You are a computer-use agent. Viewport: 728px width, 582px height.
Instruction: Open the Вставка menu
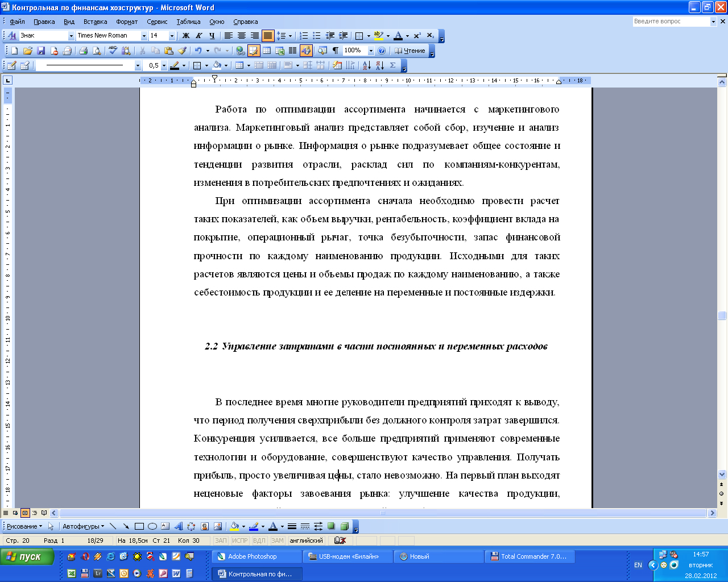pos(95,22)
